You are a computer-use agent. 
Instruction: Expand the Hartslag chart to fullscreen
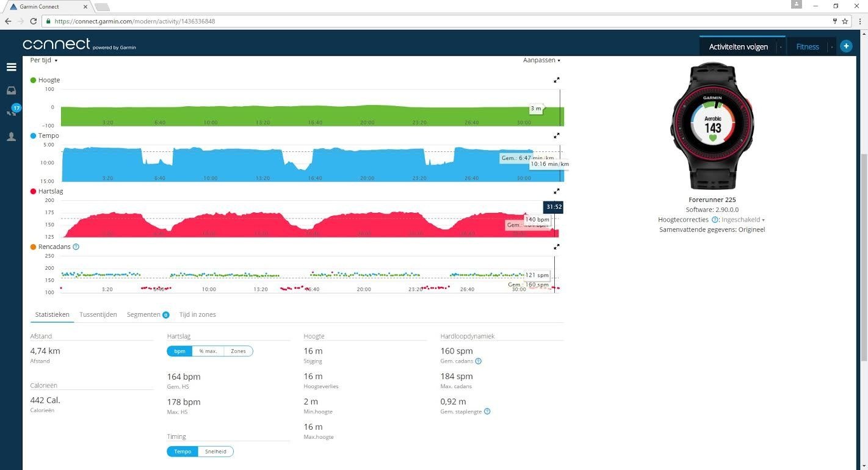557,191
